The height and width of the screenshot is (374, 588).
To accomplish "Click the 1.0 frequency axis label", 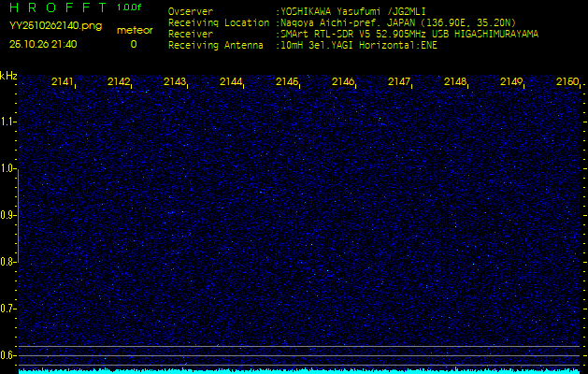I will (x=8, y=168).
